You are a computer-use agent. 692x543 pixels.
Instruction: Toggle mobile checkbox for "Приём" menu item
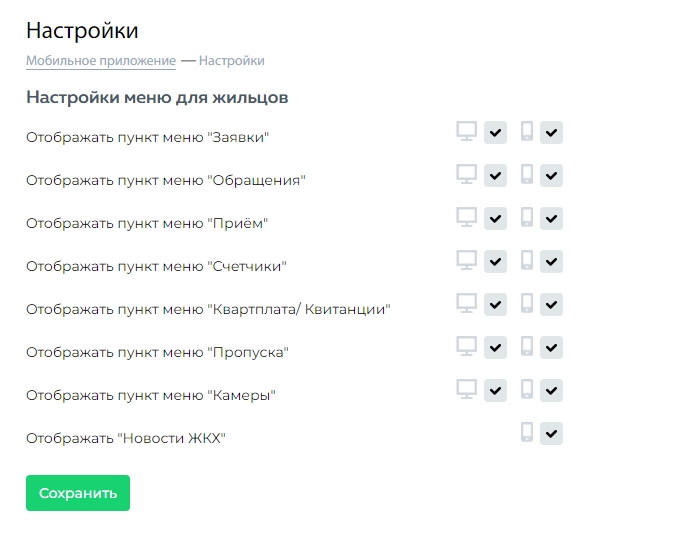coord(551,219)
